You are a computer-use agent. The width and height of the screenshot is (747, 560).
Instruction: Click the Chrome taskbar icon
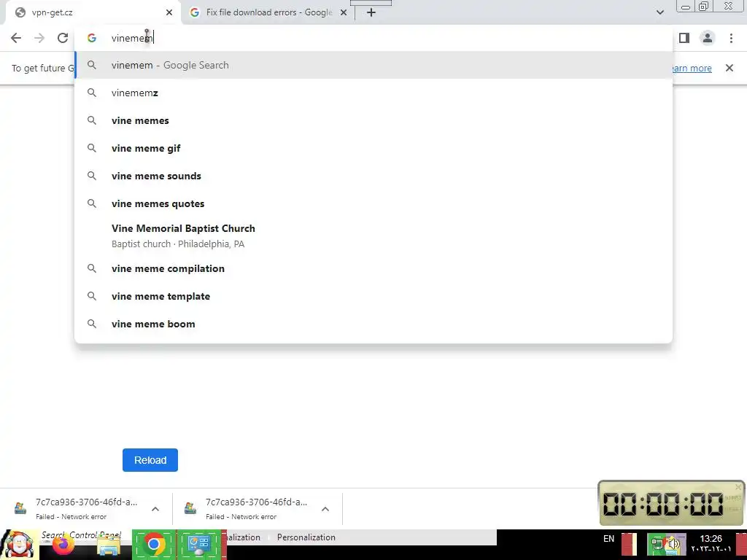153,544
